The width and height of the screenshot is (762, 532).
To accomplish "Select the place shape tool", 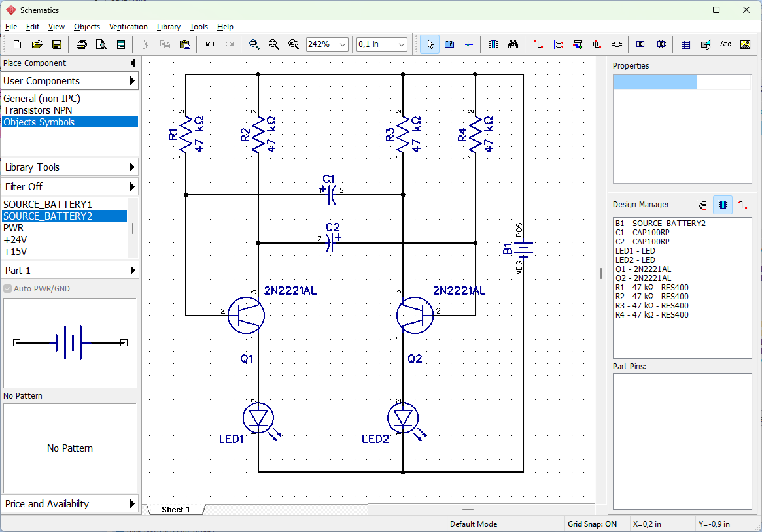I will coord(706,44).
